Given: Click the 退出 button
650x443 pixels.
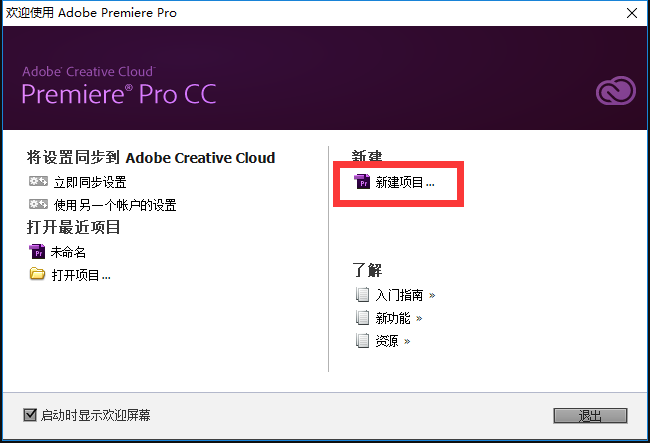Looking at the screenshot, I should point(590,416).
